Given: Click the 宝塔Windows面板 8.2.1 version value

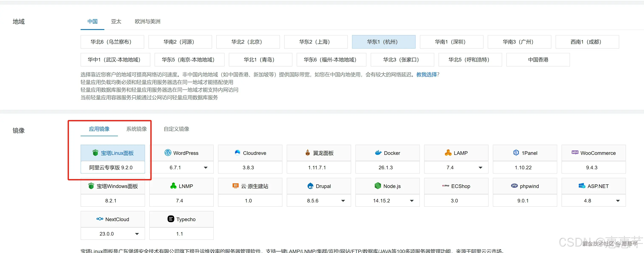Looking at the screenshot, I should [x=111, y=200].
